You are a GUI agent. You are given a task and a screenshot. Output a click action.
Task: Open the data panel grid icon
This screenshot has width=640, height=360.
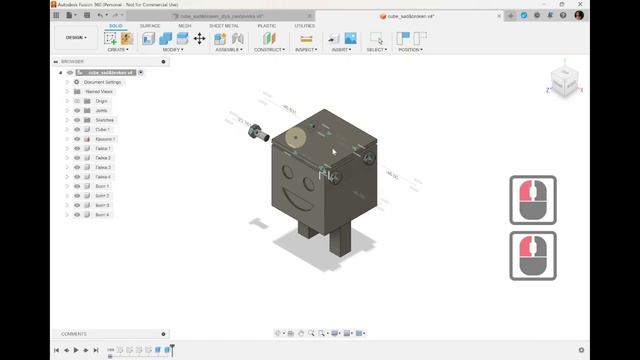click(x=56, y=16)
